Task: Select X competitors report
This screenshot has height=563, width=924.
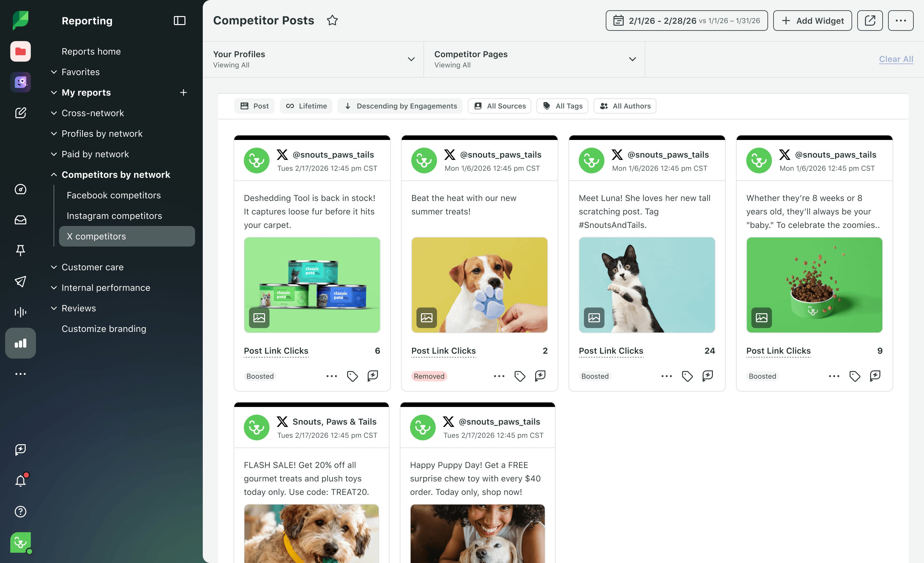Action: pyautogui.click(x=127, y=236)
